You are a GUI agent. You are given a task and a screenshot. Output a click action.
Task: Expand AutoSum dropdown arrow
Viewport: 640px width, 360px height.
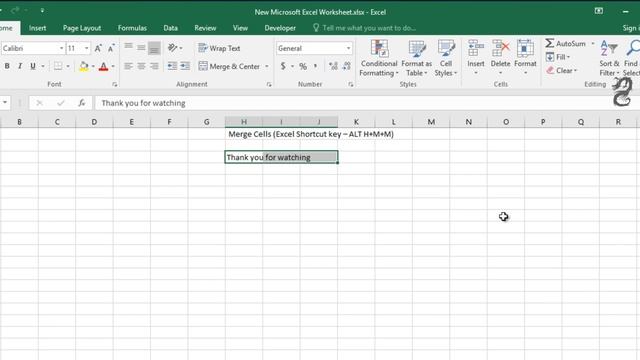point(593,43)
